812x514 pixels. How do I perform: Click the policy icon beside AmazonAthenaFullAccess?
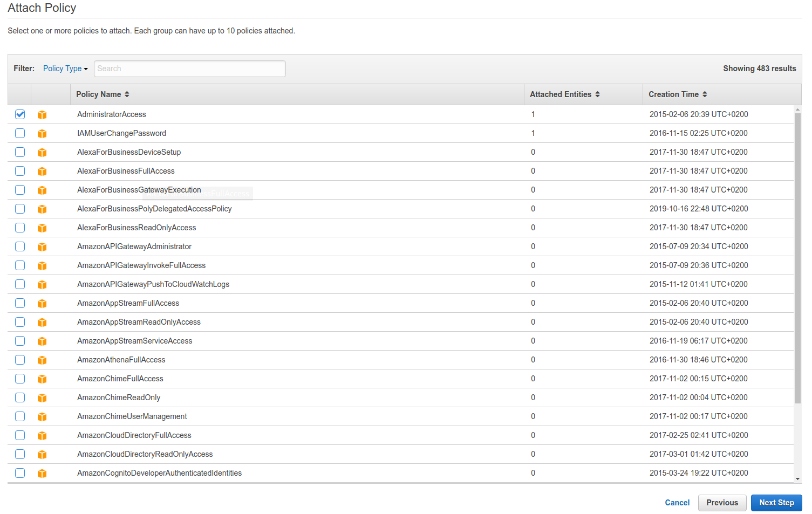[42, 360]
